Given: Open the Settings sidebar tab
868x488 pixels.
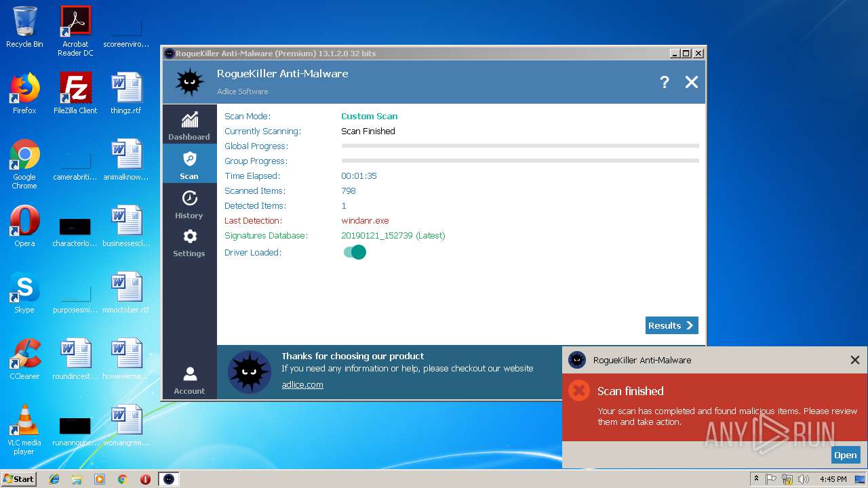Looking at the screenshot, I should 189,243.
